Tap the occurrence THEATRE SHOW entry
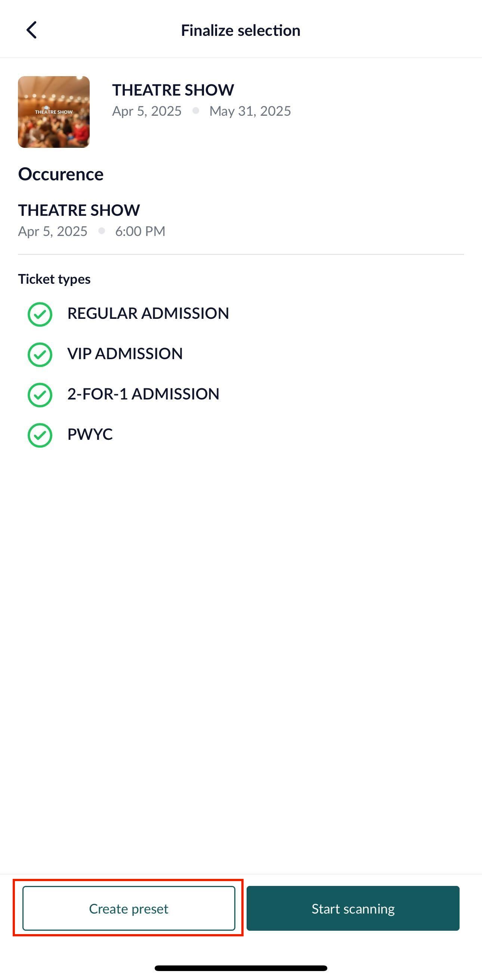 pos(92,220)
